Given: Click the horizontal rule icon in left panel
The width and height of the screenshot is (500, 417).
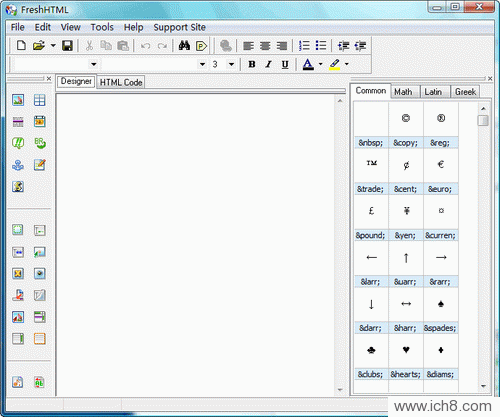Looking at the screenshot, I should click(x=18, y=122).
